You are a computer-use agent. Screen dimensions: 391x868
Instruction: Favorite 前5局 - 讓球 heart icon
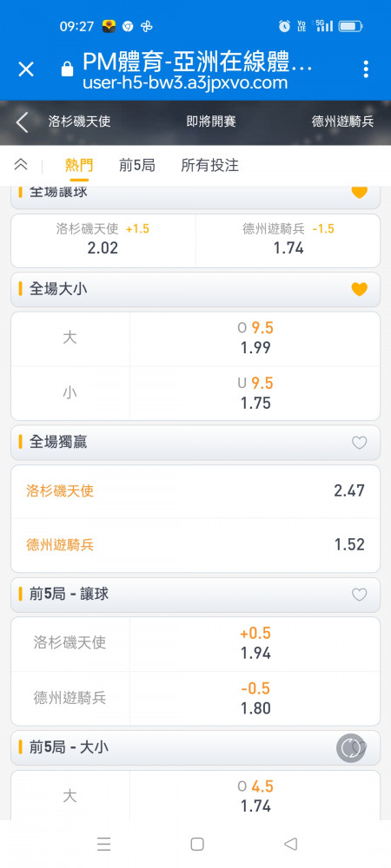pos(360,595)
